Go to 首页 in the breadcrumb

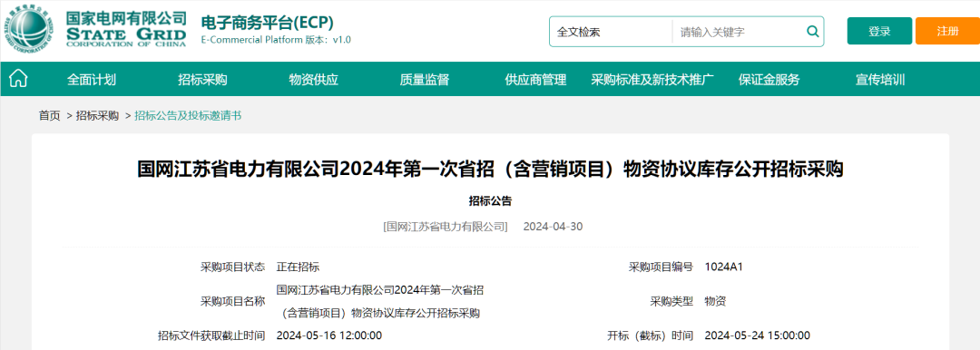point(49,116)
